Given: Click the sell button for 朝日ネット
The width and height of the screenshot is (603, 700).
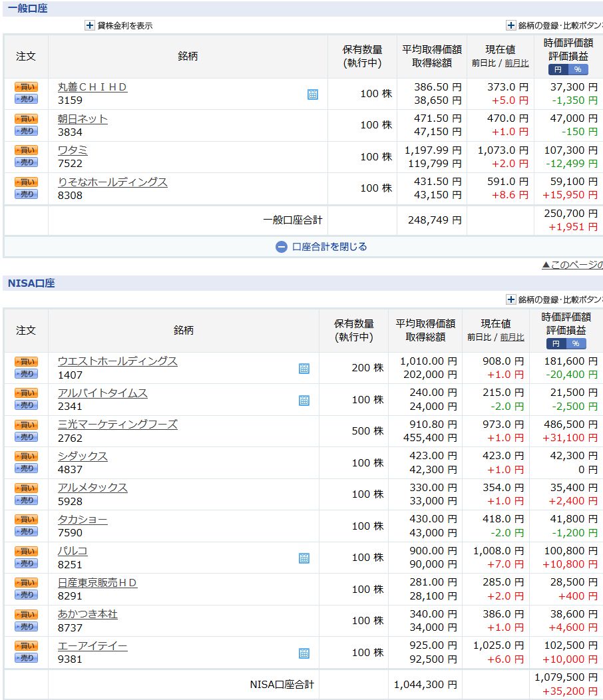Looking at the screenshot, I should pyautogui.click(x=26, y=131).
